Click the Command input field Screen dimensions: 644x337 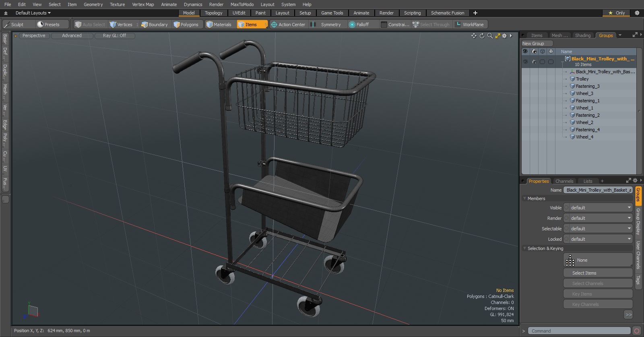coord(579,331)
